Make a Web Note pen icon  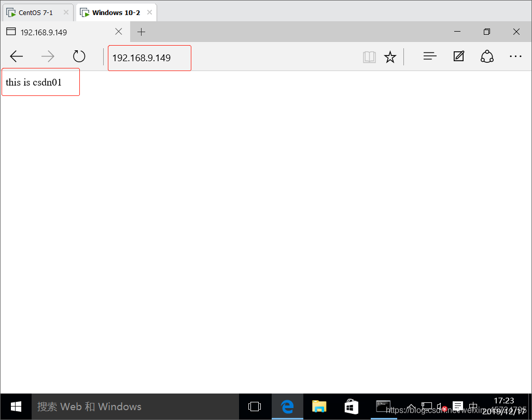459,57
